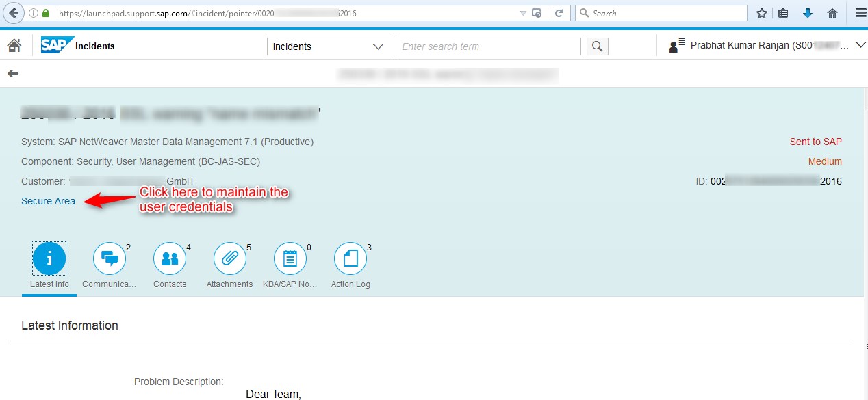Click the Secure Area link
Image resolution: width=868 pixels, height=400 pixels.
[48, 201]
